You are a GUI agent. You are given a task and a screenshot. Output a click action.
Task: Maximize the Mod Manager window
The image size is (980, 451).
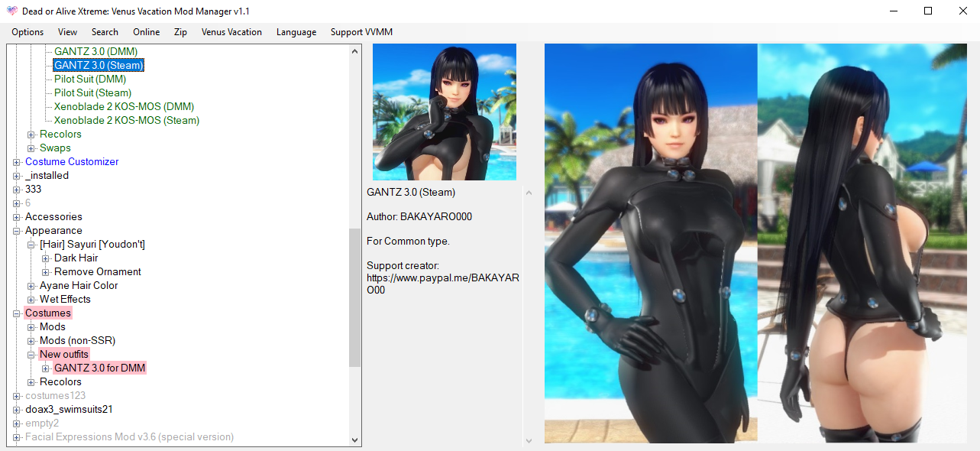pyautogui.click(x=927, y=11)
